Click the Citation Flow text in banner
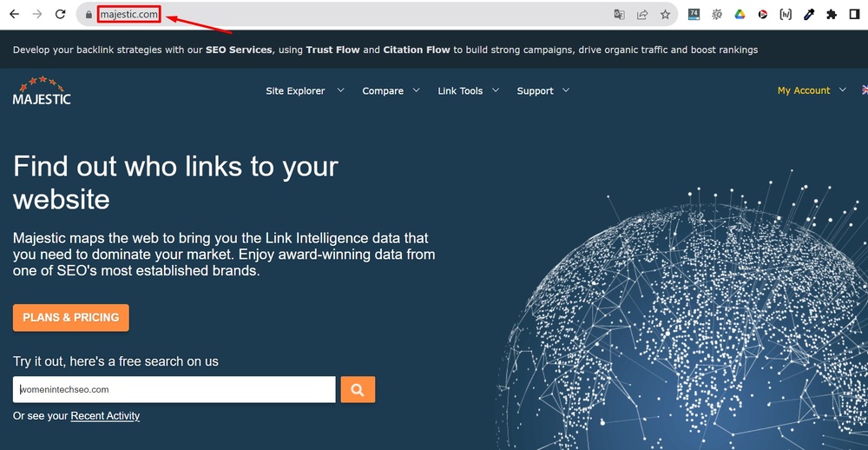868x450 pixels. (417, 50)
